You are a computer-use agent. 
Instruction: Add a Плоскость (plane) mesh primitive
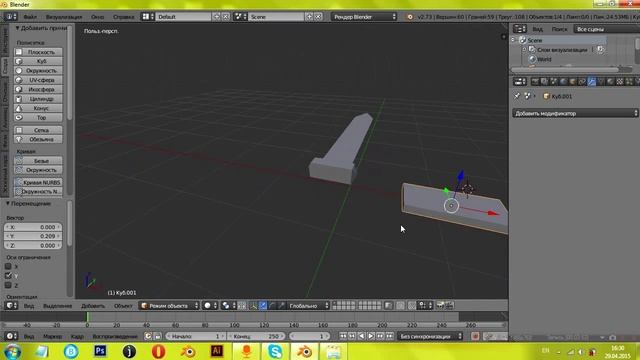pyautogui.click(x=38, y=52)
